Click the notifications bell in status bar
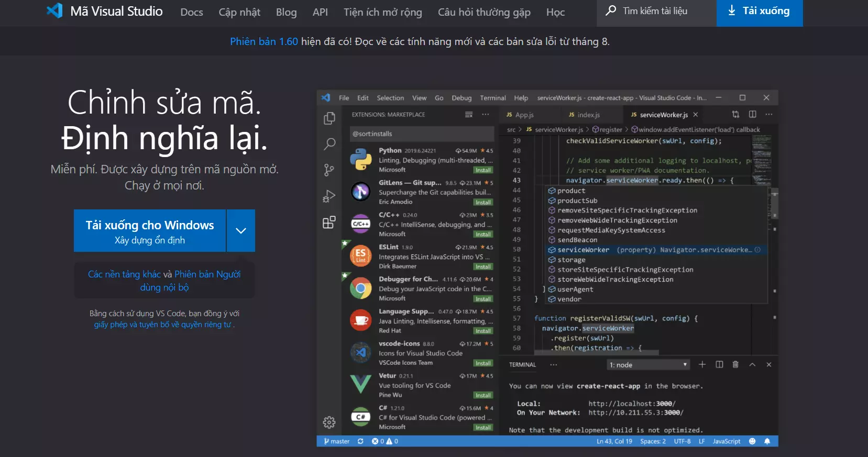The width and height of the screenshot is (868, 457). pyautogui.click(x=767, y=441)
